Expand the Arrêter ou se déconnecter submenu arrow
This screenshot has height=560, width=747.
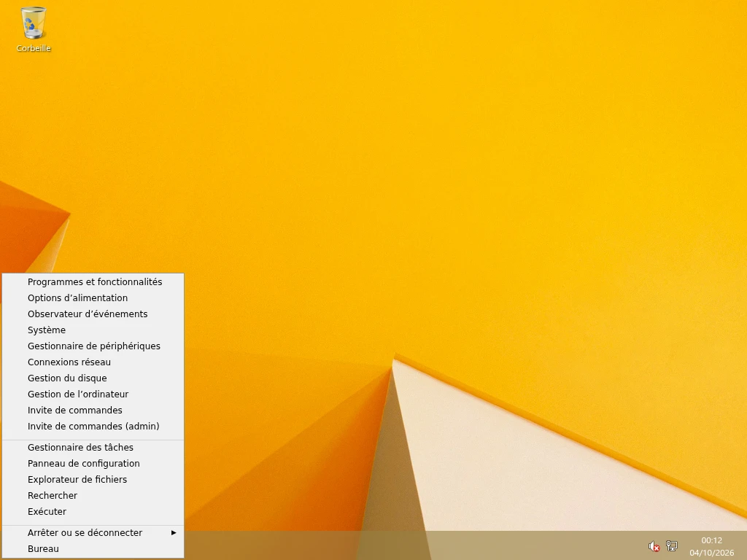[174, 532]
